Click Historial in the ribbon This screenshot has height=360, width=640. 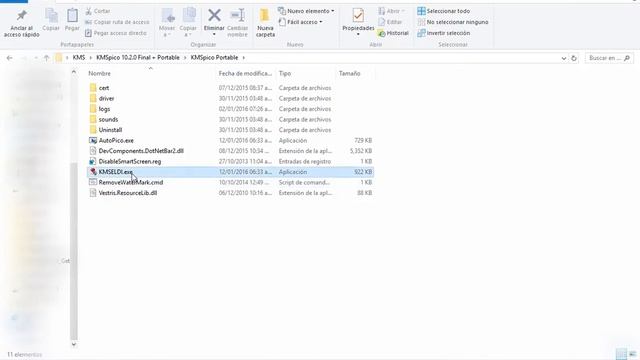point(393,33)
